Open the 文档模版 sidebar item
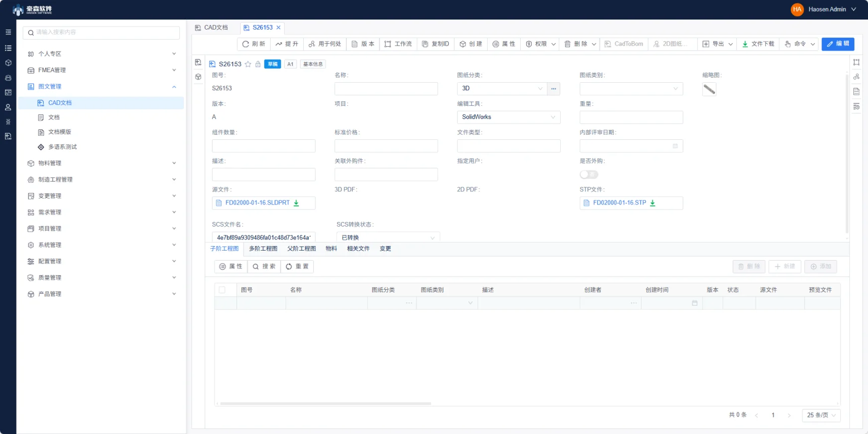This screenshot has width=868, height=434. click(x=60, y=132)
